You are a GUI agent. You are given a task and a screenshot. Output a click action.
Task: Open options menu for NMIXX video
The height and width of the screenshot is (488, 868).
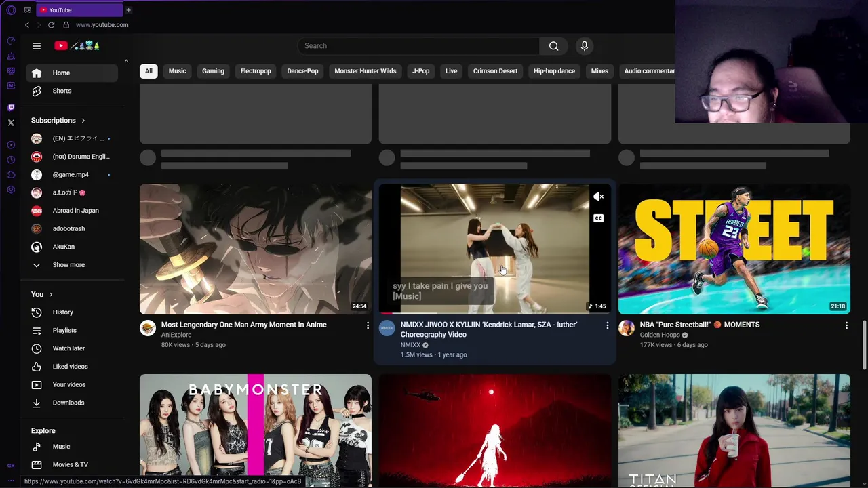[x=607, y=325]
